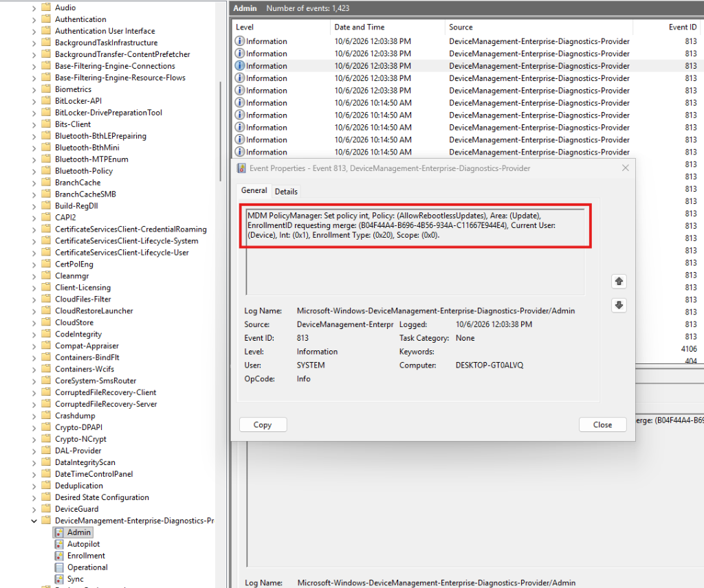
Task: Open the Autopilot log icon
Action: tap(59, 544)
